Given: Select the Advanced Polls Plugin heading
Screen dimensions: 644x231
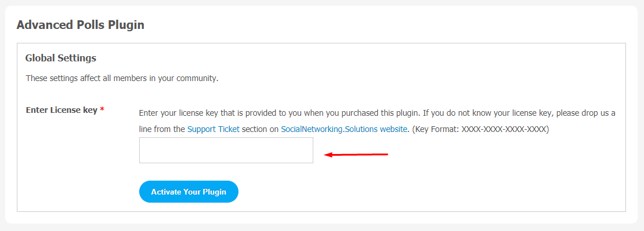Looking at the screenshot, I should [x=81, y=25].
